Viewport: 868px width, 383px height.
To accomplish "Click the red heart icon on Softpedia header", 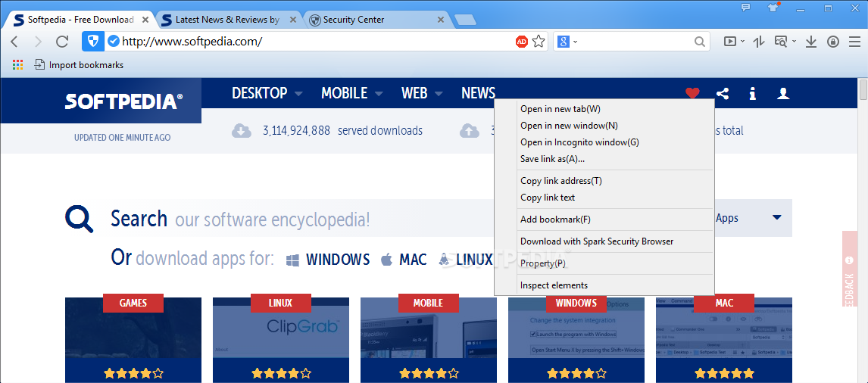I will pos(692,94).
